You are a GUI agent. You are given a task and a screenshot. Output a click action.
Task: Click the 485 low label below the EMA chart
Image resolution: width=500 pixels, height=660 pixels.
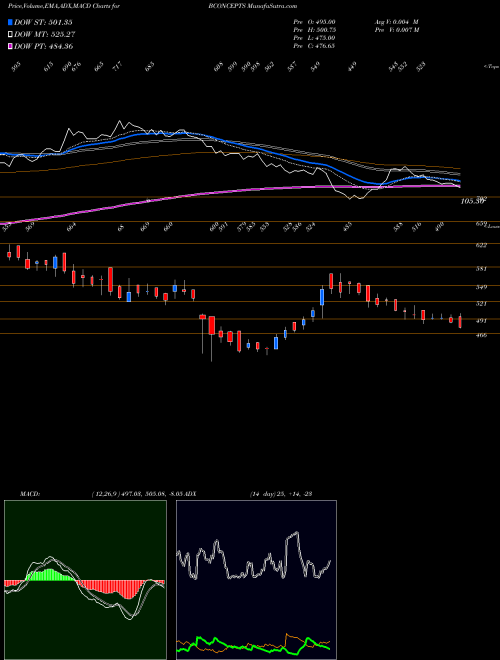348,226
